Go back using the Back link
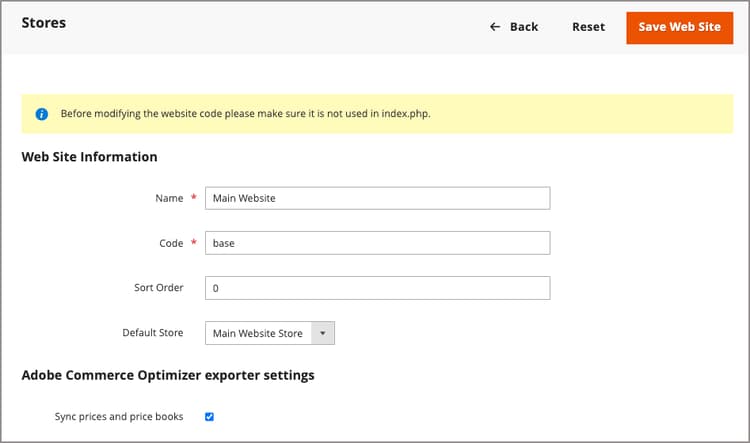This screenshot has width=750, height=443. [x=514, y=27]
